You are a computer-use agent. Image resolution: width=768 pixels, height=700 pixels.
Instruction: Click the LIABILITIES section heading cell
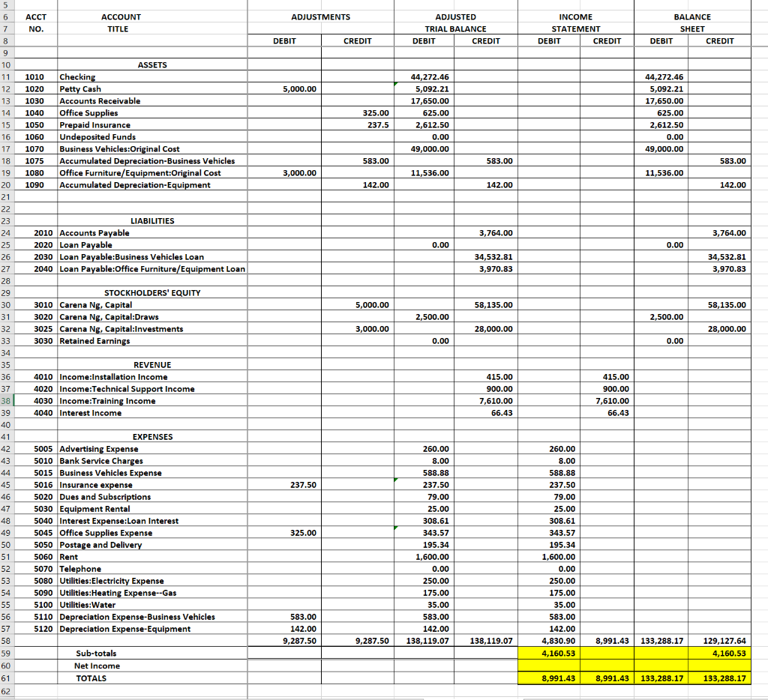click(151, 220)
